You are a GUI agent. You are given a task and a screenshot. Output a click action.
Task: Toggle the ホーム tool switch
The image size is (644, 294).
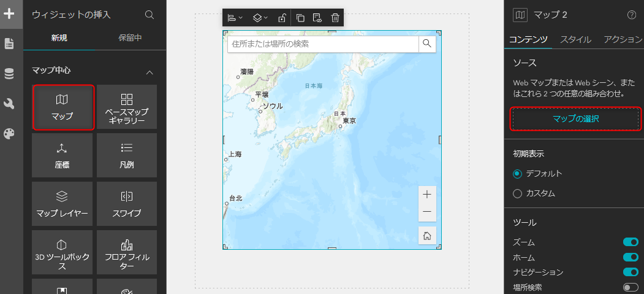coord(631,257)
